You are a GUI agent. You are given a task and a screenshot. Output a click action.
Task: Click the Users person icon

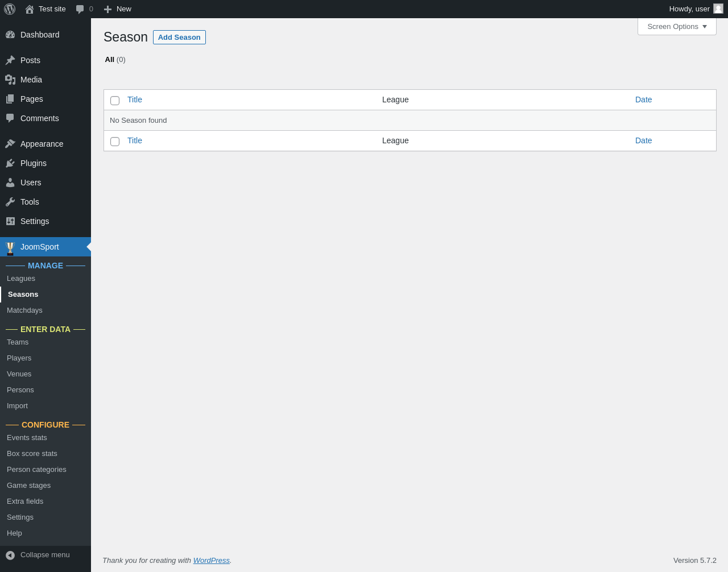[10, 183]
